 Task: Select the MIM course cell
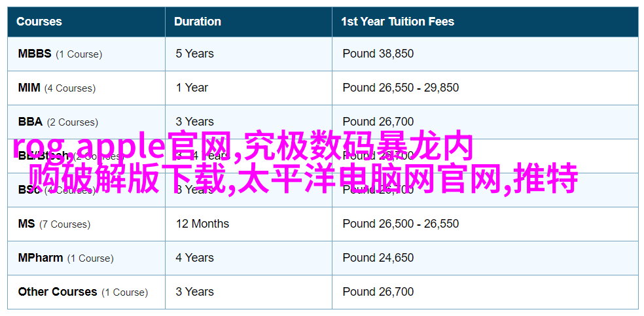86,88
